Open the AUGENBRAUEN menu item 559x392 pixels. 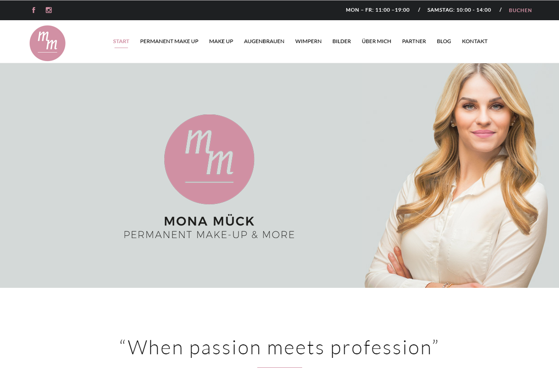tap(264, 41)
